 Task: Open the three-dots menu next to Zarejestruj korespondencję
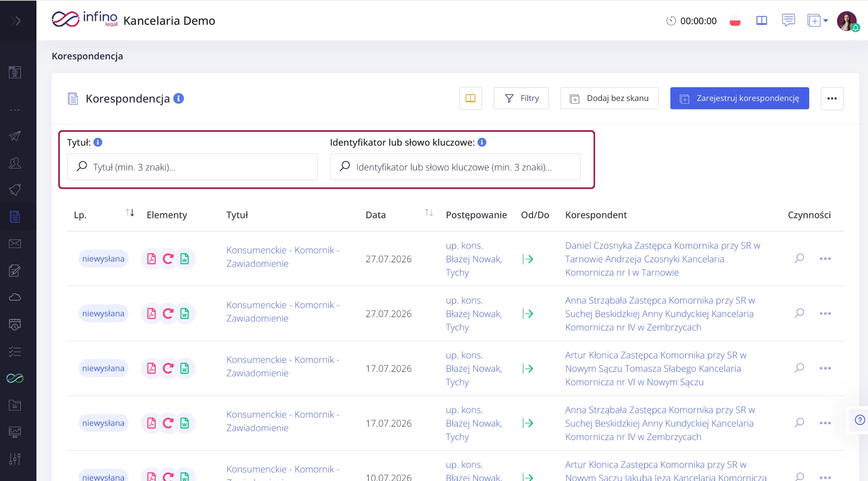coord(832,98)
